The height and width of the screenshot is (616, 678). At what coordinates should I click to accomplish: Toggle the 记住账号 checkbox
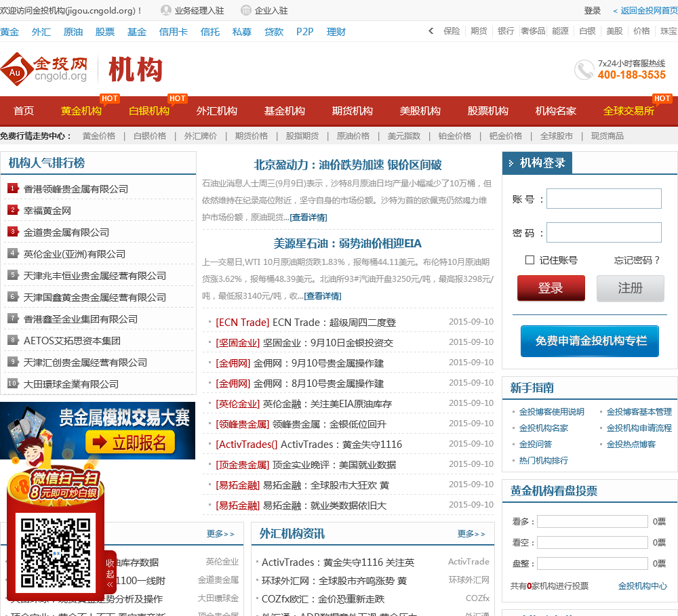click(x=530, y=260)
